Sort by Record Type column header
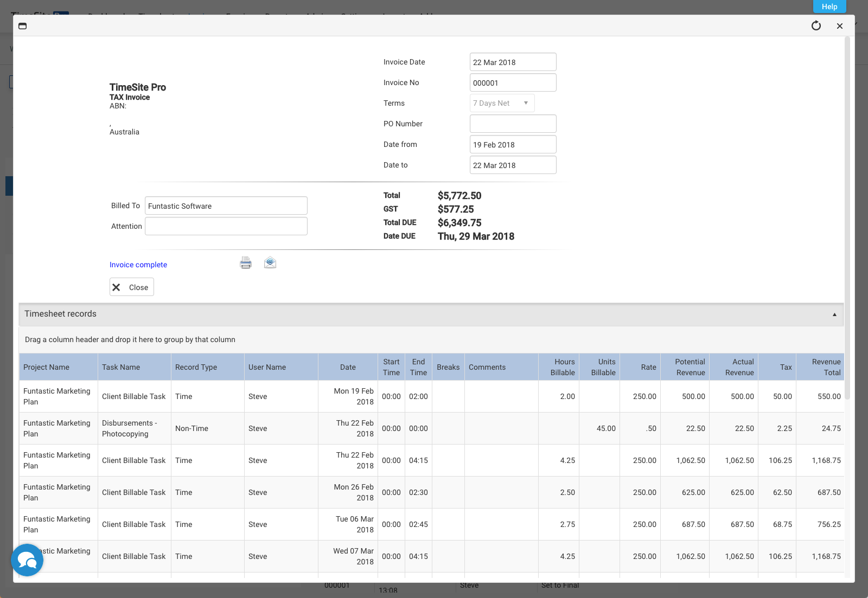 [x=208, y=367]
